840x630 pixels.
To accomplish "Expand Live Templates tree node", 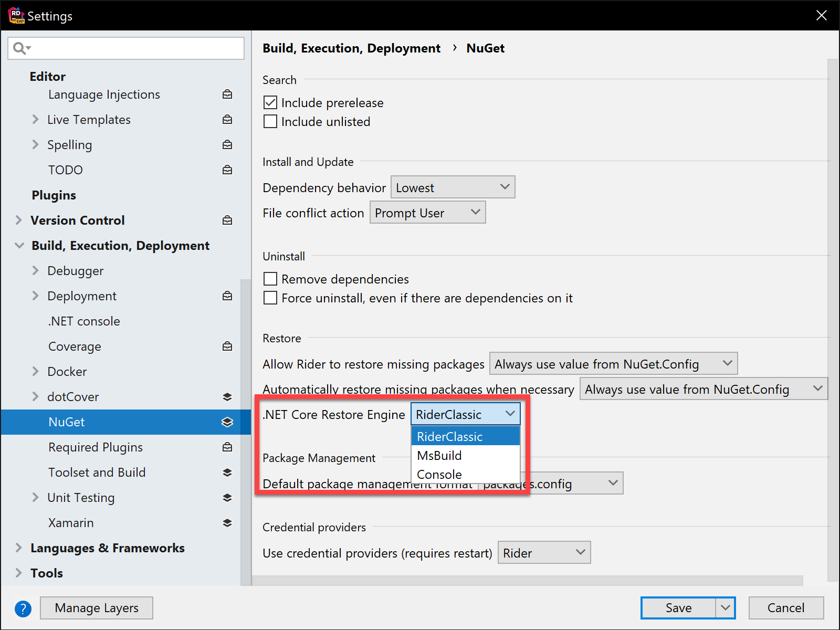I will pos(35,119).
